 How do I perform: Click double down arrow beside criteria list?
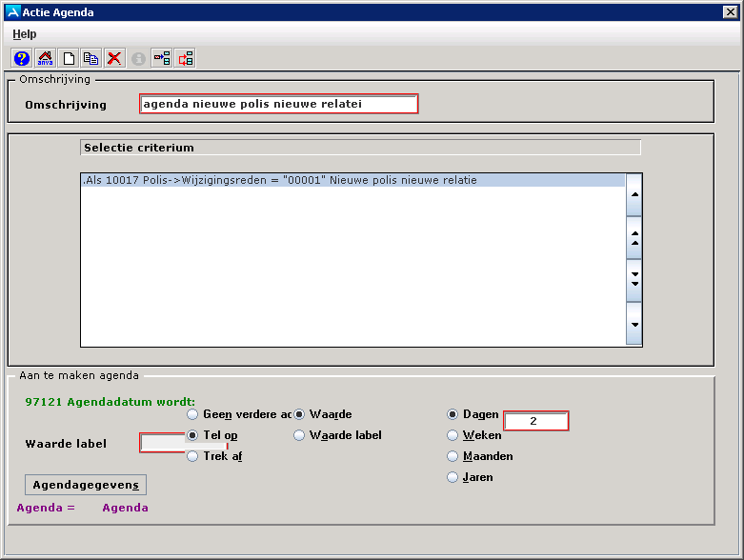click(633, 280)
